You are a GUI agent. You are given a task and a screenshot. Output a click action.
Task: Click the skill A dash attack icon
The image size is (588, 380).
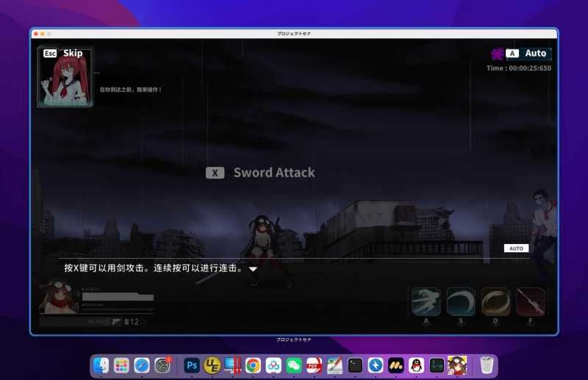pos(426,301)
